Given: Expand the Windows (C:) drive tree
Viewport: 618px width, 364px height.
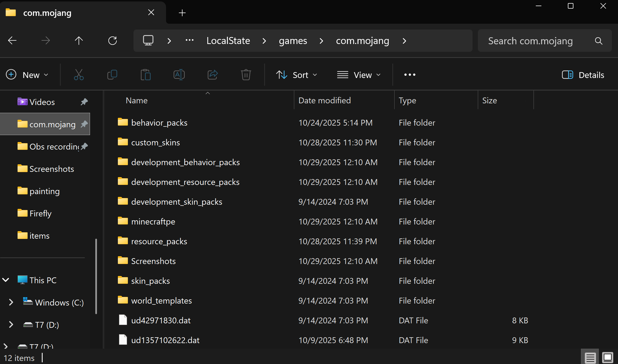Looking at the screenshot, I should click(11, 302).
